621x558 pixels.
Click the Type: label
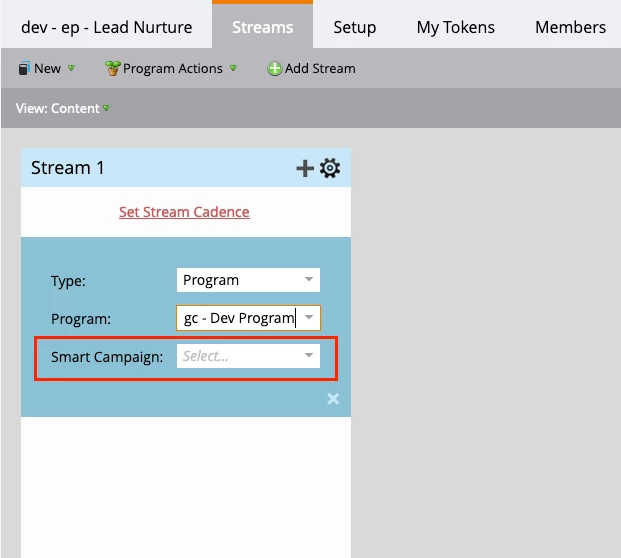pyautogui.click(x=68, y=281)
